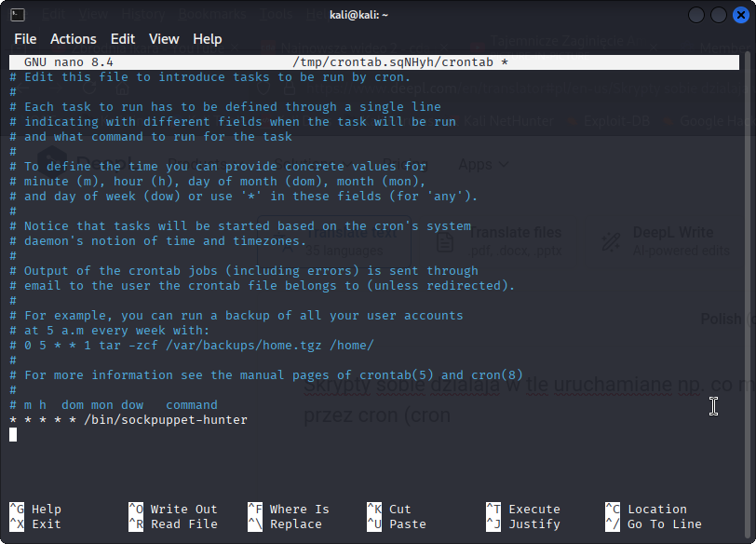
Task: Click the 'm h dom mon dow command' comment line
Action: (x=121, y=405)
